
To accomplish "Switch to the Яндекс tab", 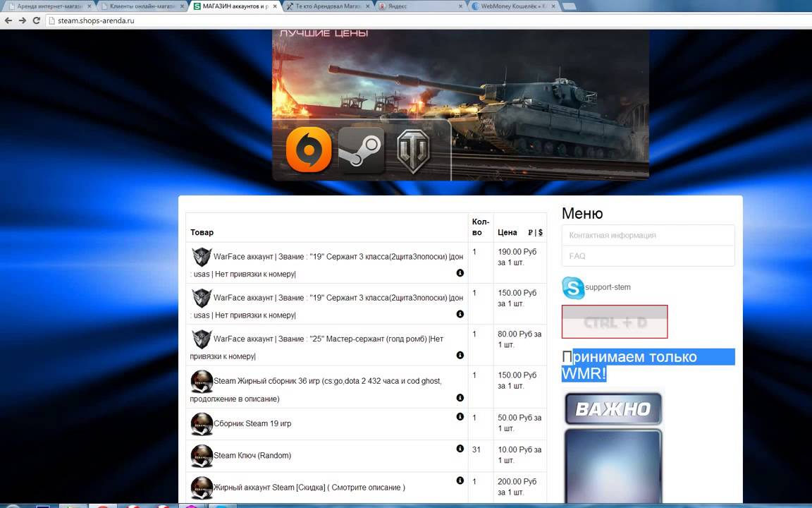I will pos(422,7).
